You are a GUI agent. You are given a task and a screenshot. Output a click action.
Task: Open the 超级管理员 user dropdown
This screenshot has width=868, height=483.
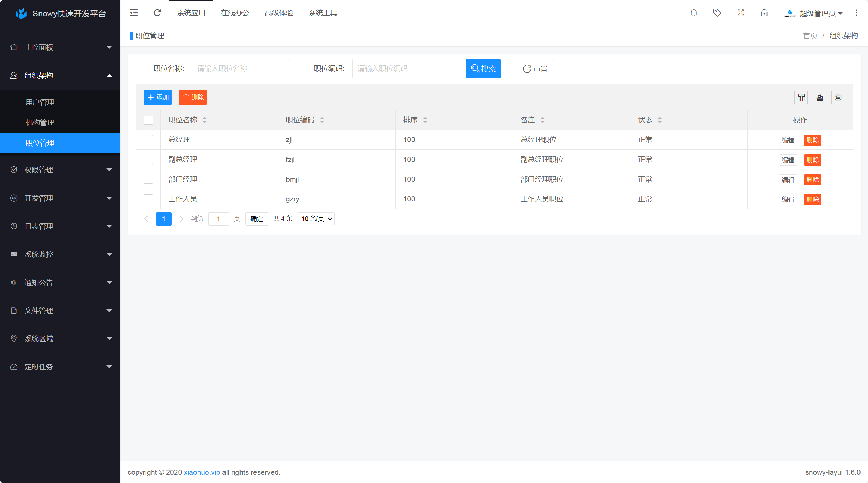[x=818, y=13]
